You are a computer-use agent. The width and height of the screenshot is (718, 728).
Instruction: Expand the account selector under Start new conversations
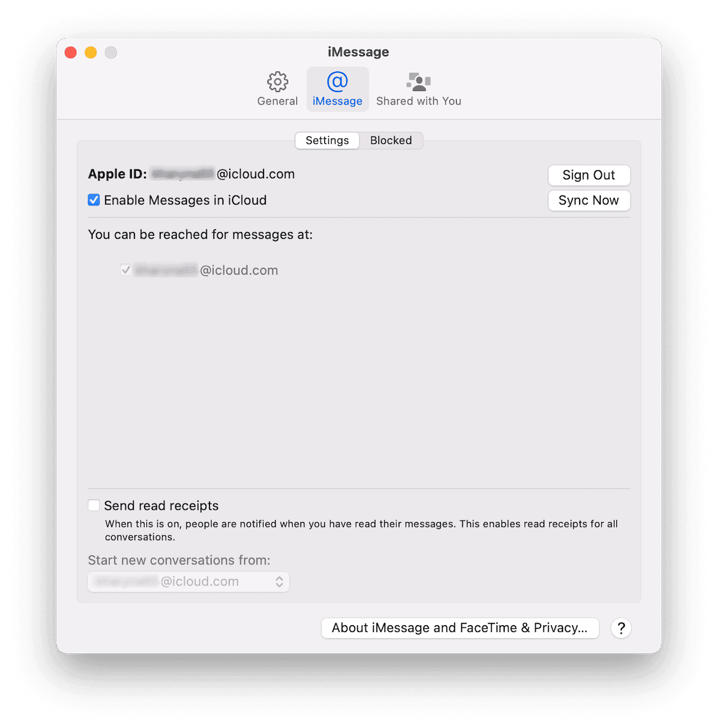[188, 581]
